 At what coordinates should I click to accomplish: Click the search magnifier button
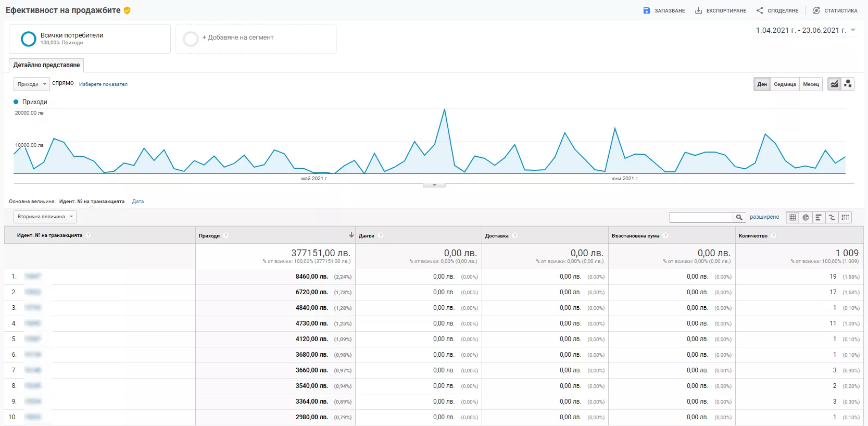[x=739, y=217]
